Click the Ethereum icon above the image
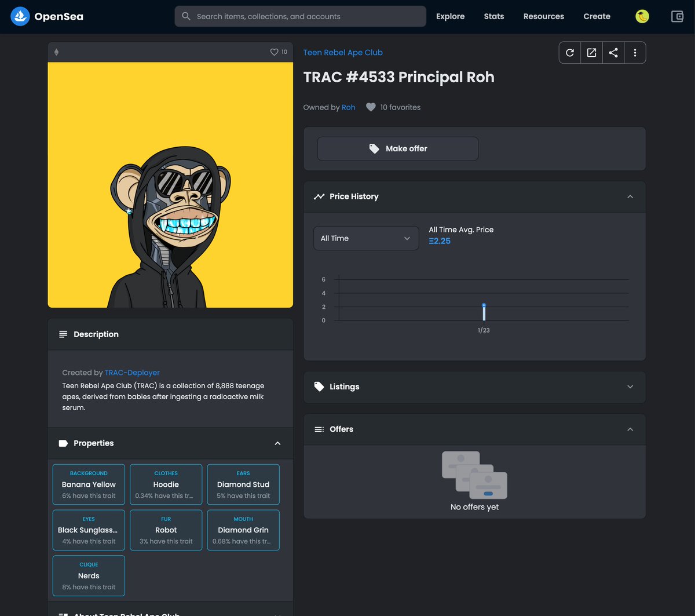Image resolution: width=695 pixels, height=616 pixels. [x=56, y=52]
